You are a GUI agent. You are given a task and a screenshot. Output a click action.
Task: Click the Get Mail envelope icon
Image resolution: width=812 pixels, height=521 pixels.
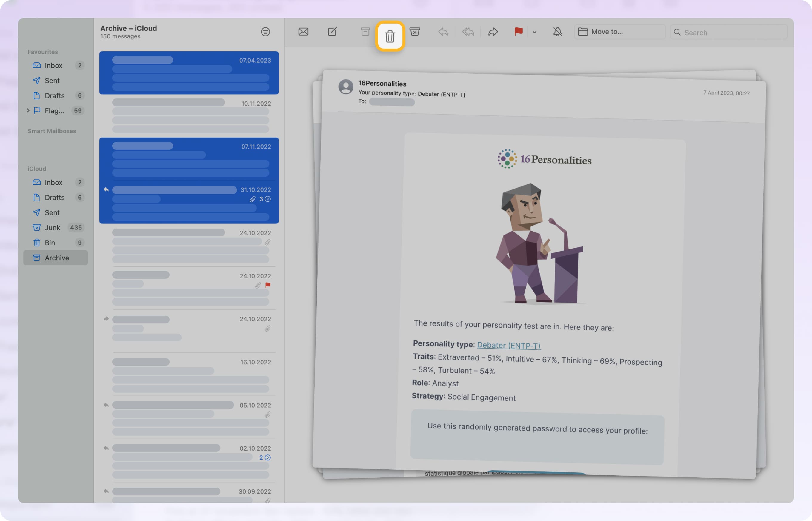pos(303,32)
